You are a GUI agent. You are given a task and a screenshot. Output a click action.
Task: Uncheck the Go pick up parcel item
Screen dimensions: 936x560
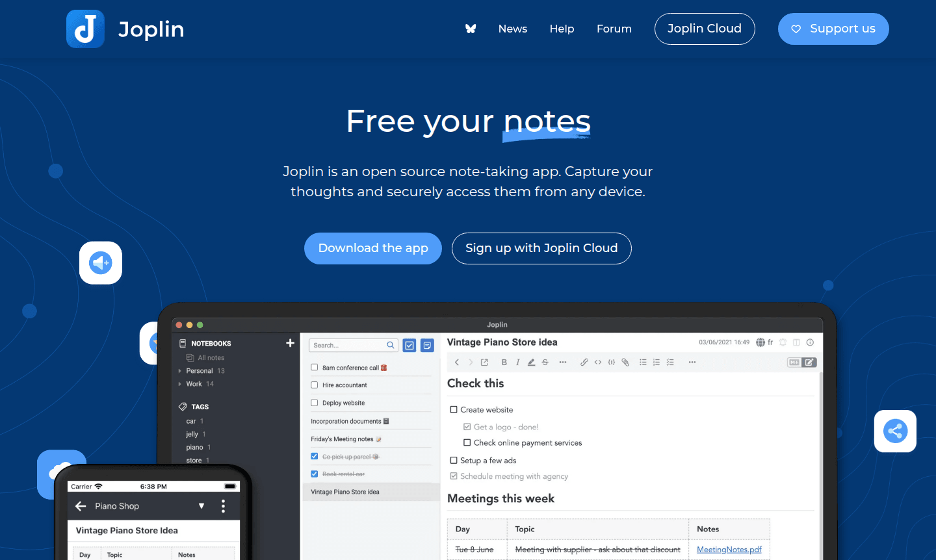coord(315,456)
